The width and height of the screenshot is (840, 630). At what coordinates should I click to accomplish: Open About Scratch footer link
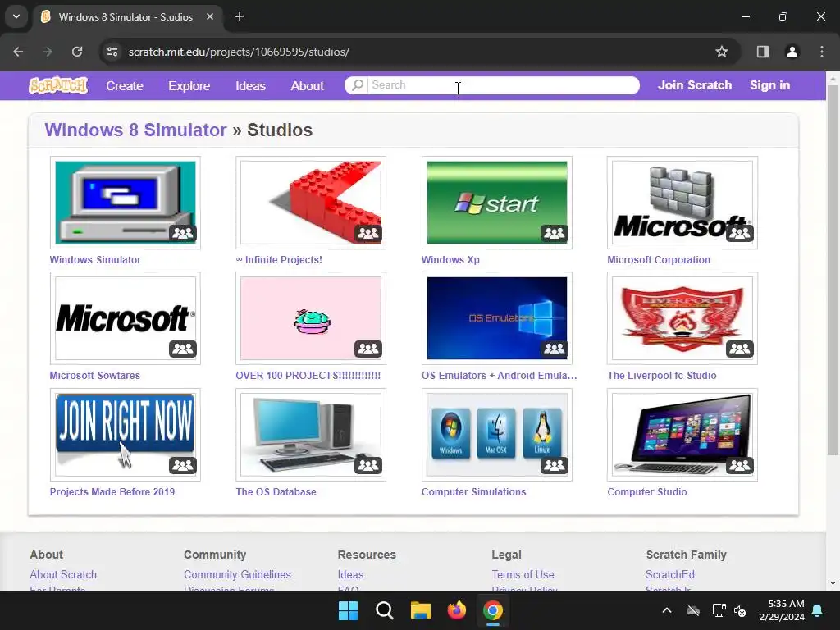[63, 574]
